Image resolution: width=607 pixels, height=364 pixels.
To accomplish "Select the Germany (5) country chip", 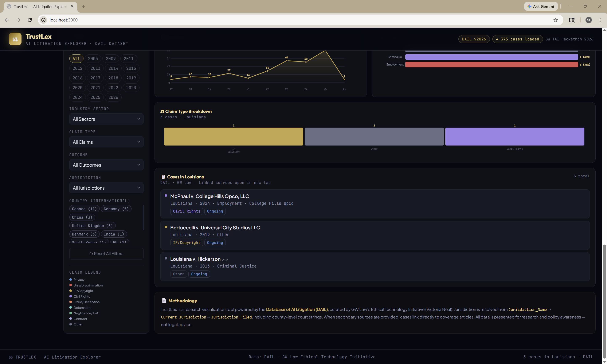I will coord(116,209).
